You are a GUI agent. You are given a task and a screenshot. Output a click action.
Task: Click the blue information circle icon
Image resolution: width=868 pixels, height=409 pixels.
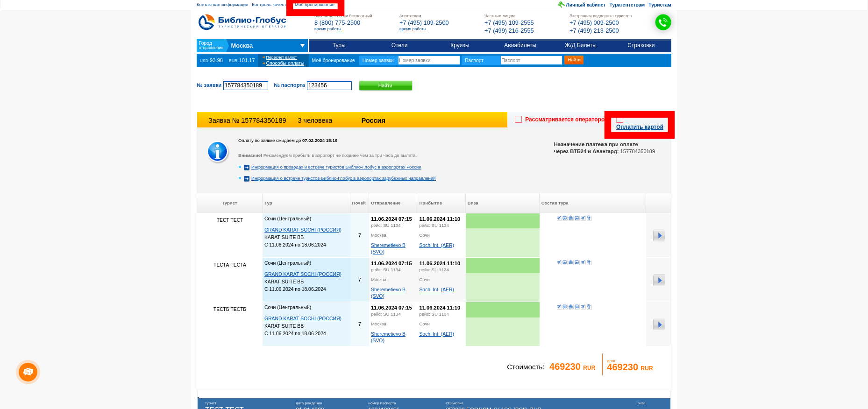coord(217,152)
